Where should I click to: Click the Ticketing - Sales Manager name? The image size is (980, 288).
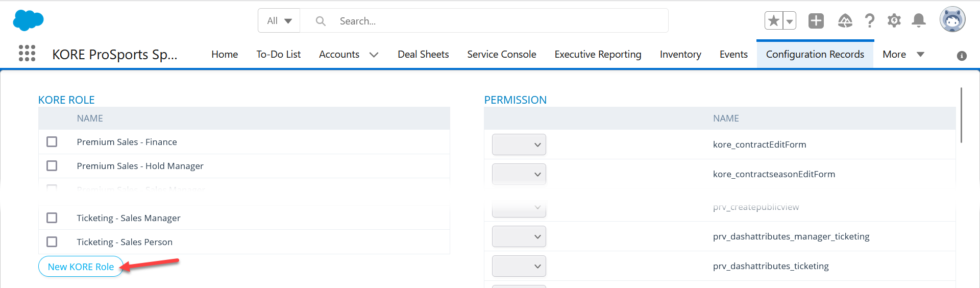[129, 218]
